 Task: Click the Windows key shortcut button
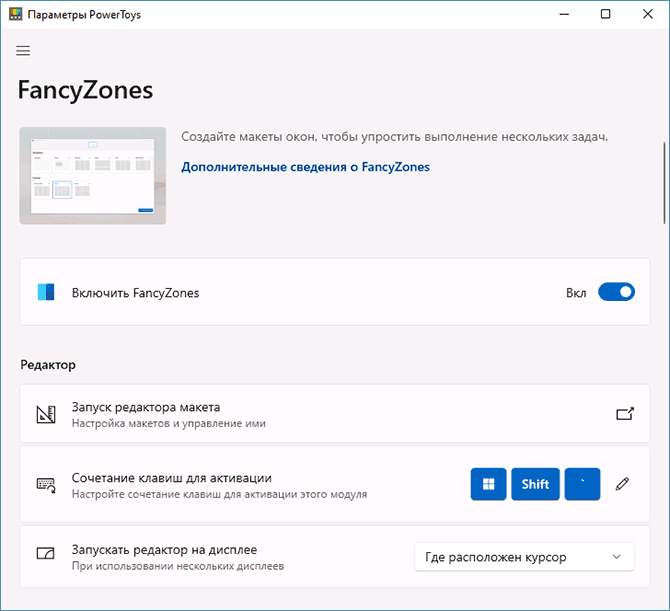coord(488,484)
